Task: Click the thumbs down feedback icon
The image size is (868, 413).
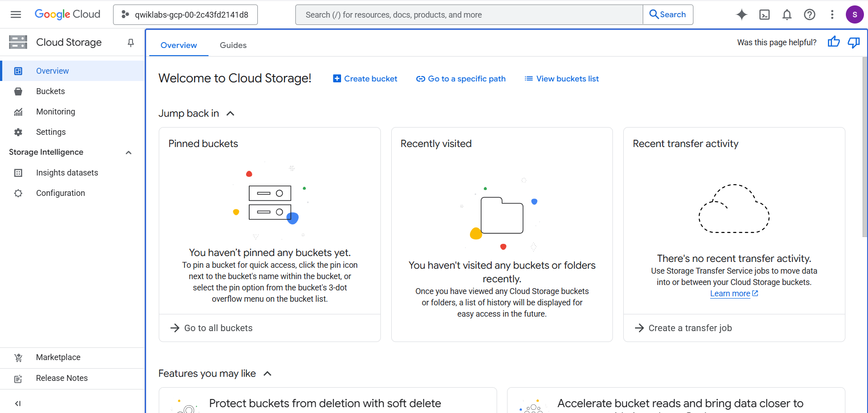Action: click(x=854, y=42)
